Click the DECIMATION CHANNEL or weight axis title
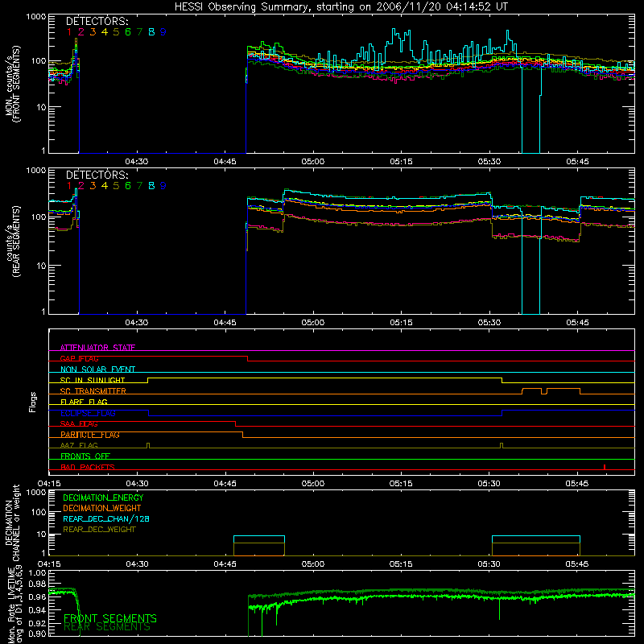This screenshot has width=644, height=644. [12, 522]
